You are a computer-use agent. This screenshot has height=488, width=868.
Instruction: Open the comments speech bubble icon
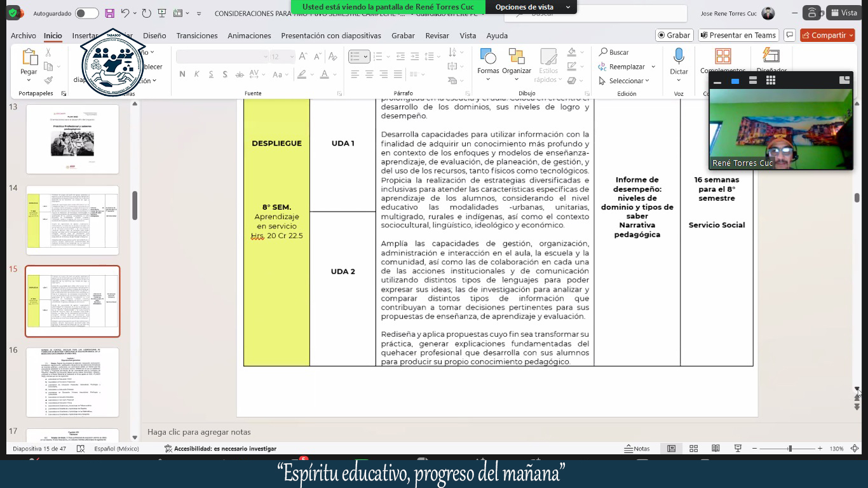click(790, 36)
